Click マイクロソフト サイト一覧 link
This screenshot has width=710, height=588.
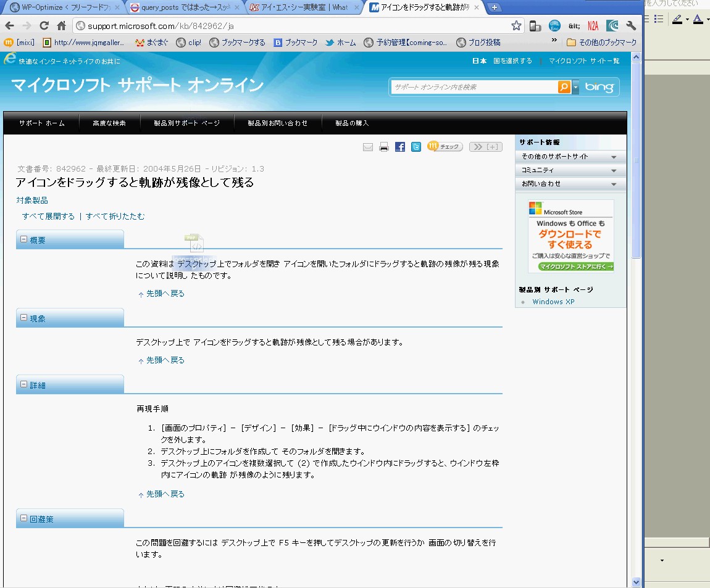[x=584, y=60]
